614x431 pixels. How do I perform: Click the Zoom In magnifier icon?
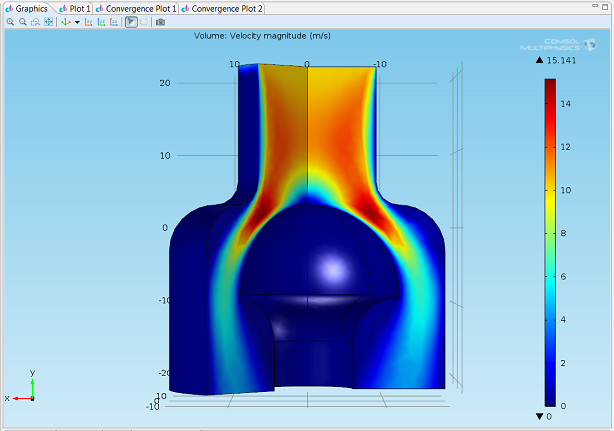click(10, 22)
